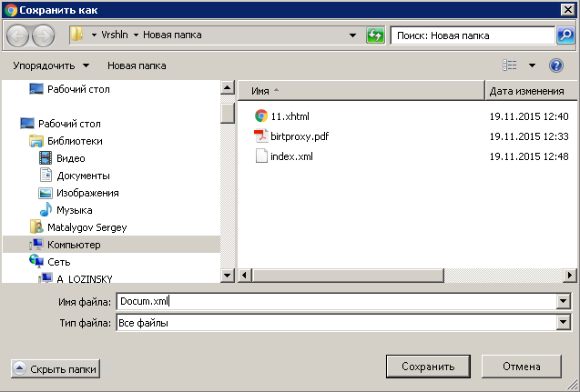Open the Упорядочить menu
This screenshot has height=392, width=580.
pos(51,65)
